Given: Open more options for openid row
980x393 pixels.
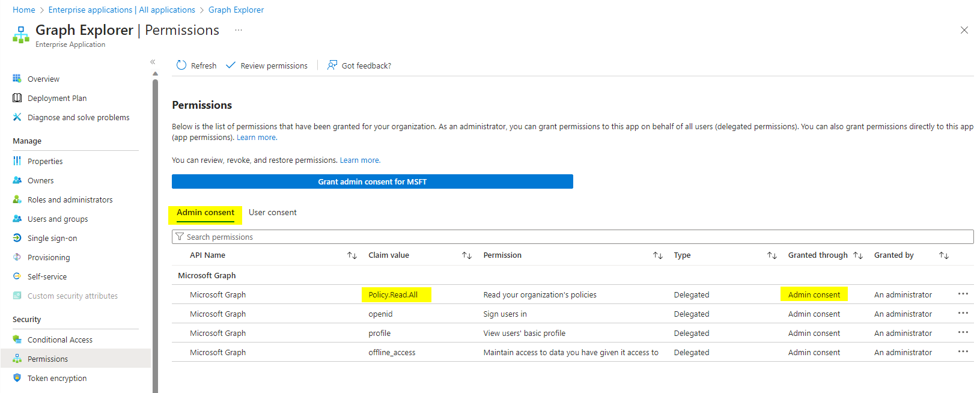Looking at the screenshot, I should coord(963,313).
